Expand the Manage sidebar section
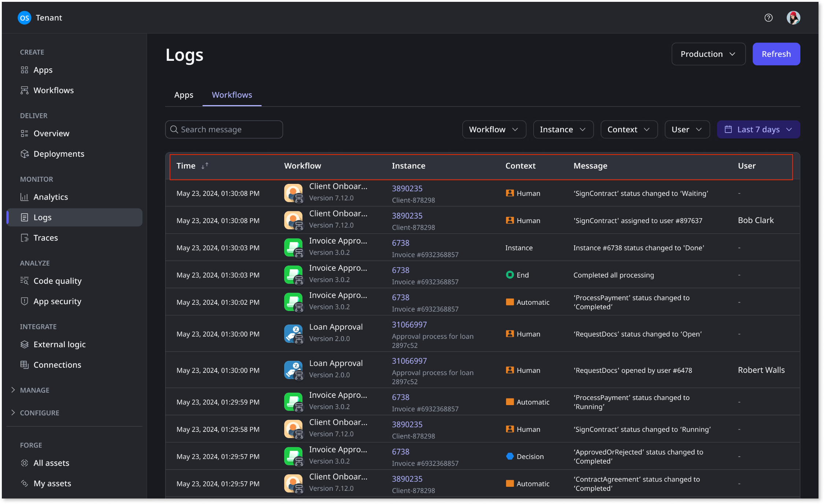The width and height of the screenshot is (824, 504). point(35,390)
